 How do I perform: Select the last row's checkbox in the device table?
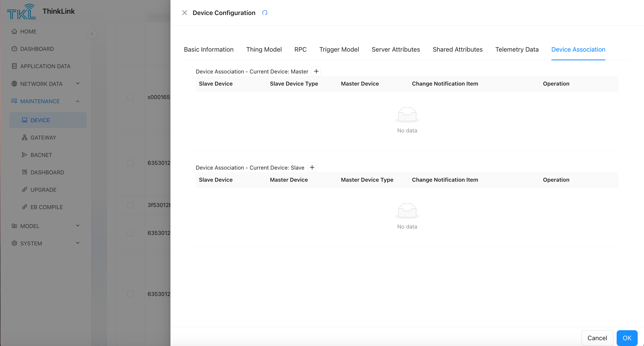click(x=130, y=294)
